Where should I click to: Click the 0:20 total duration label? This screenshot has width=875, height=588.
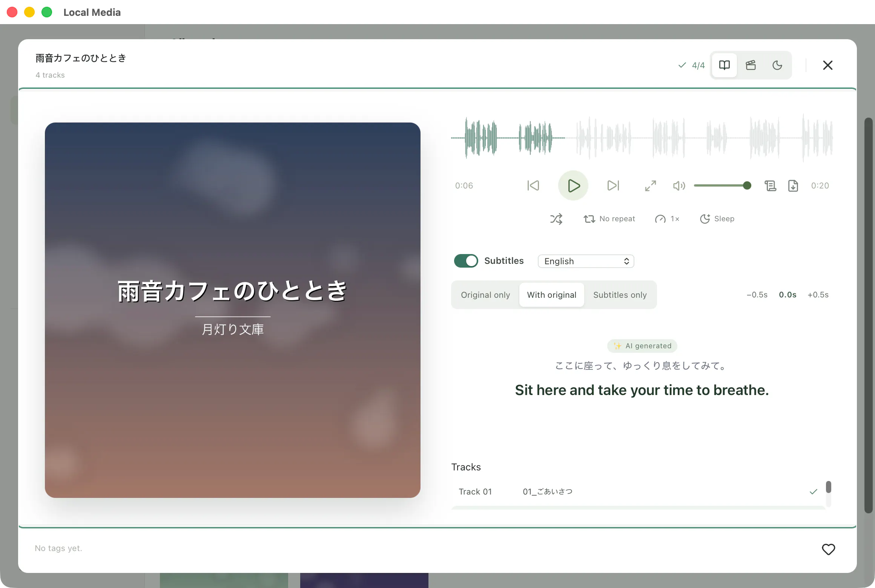point(820,185)
